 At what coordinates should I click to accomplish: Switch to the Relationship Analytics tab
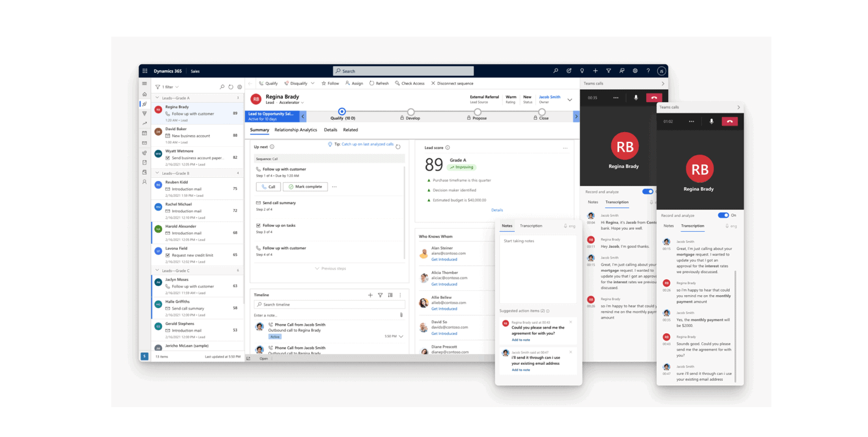coord(295,130)
